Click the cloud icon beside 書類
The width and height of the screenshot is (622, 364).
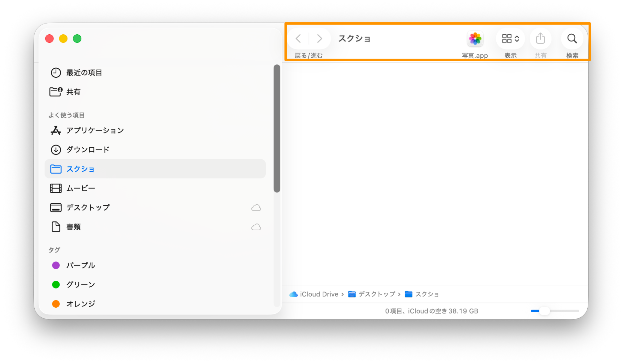(256, 227)
